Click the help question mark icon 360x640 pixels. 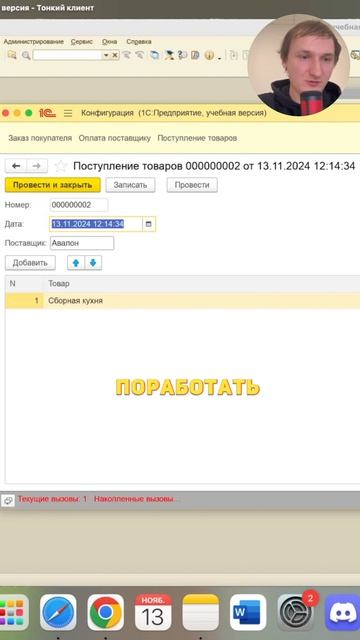tap(182, 55)
